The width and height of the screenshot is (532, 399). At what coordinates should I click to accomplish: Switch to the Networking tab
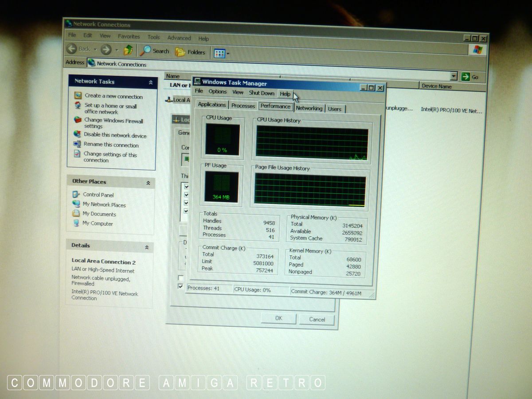(x=309, y=108)
